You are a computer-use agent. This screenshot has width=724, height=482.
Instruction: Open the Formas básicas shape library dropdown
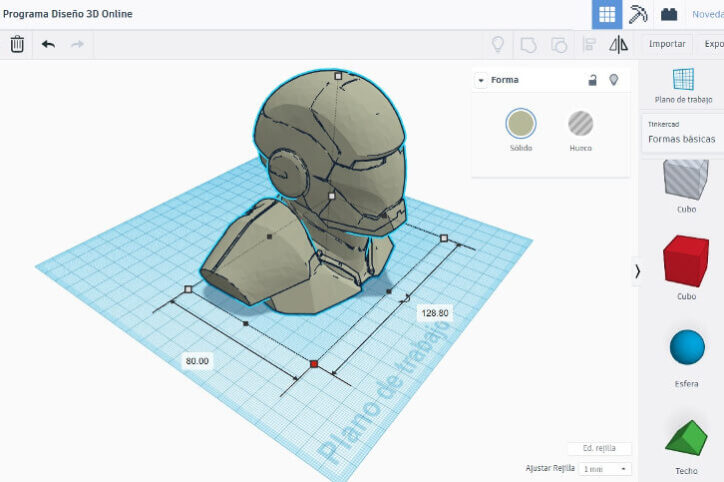[682, 139]
